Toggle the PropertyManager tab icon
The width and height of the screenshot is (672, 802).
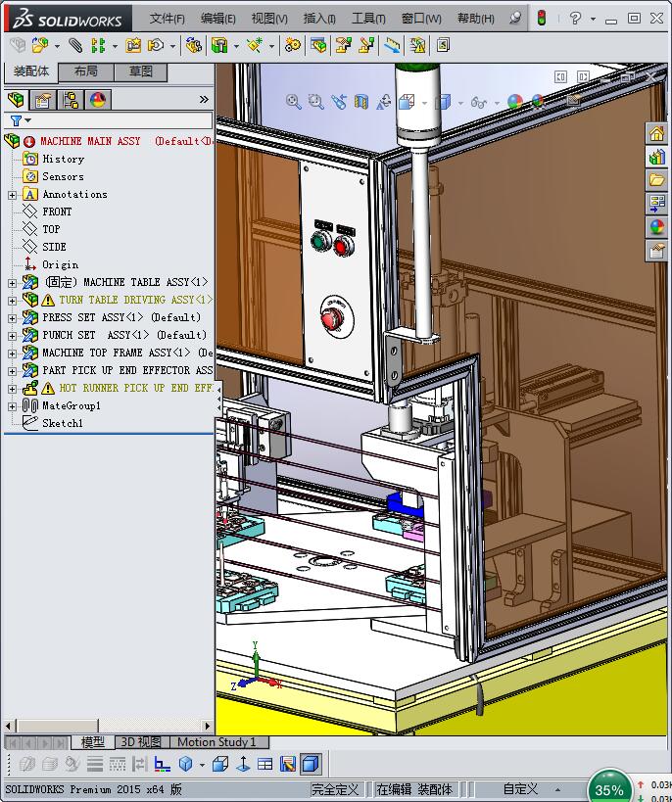click(x=43, y=100)
